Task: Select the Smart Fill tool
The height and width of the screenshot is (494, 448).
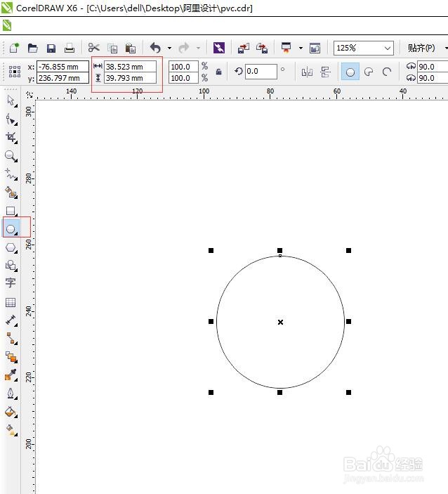Action: (x=11, y=192)
